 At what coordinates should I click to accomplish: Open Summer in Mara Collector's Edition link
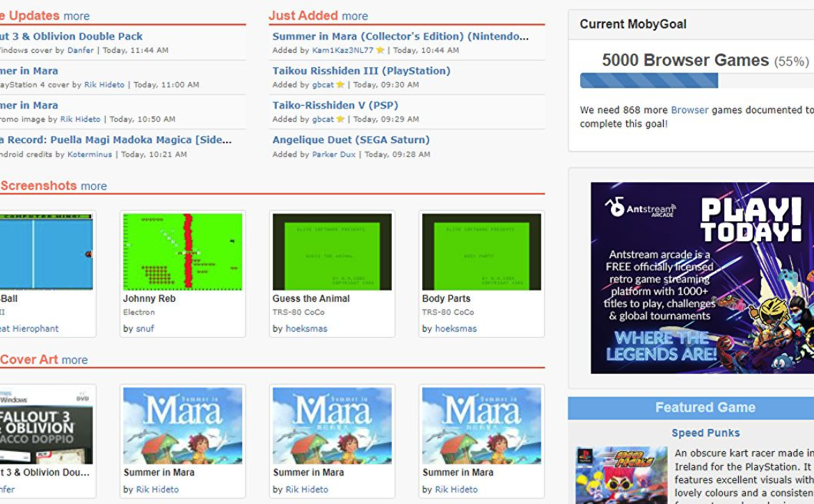tap(400, 36)
